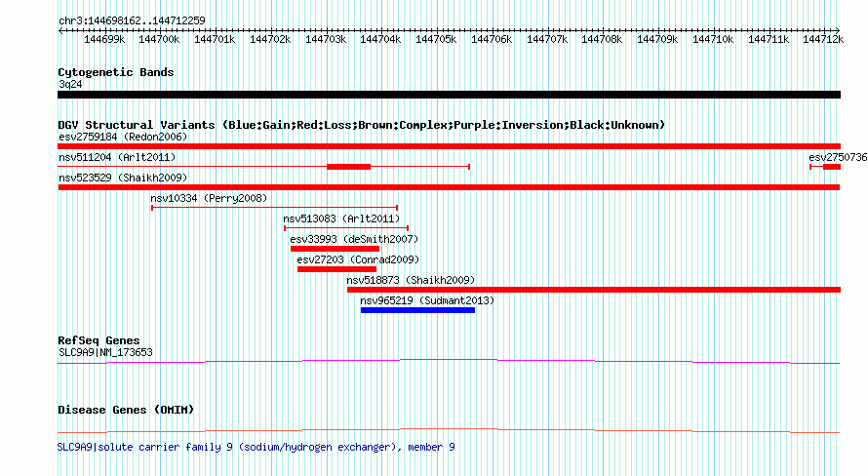Click the 144705k ruler tick label
Viewport: 868px width, 476px height.
[x=436, y=39]
